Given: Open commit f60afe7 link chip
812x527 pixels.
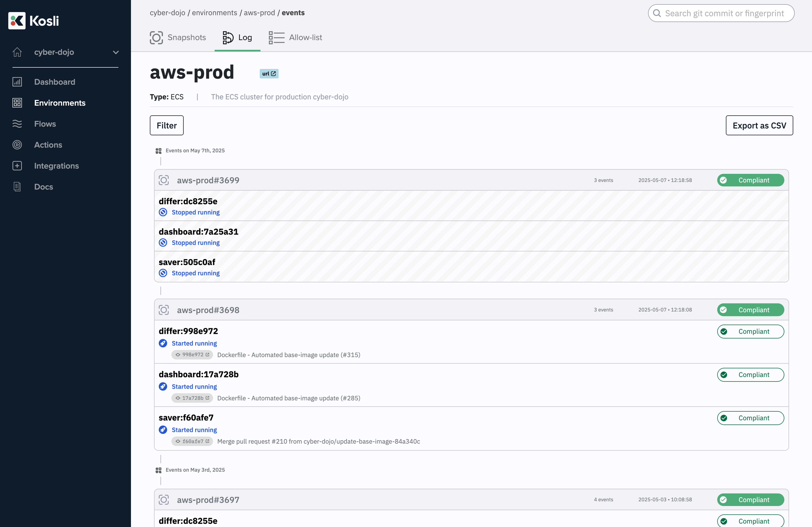Looking at the screenshot, I should point(192,441).
